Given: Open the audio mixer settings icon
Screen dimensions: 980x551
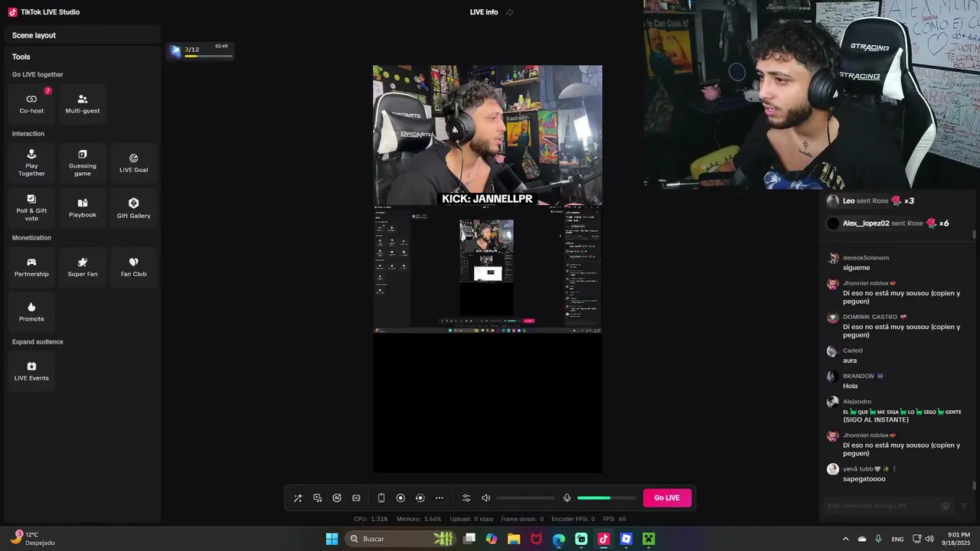Looking at the screenshot, I should point(466,498).
